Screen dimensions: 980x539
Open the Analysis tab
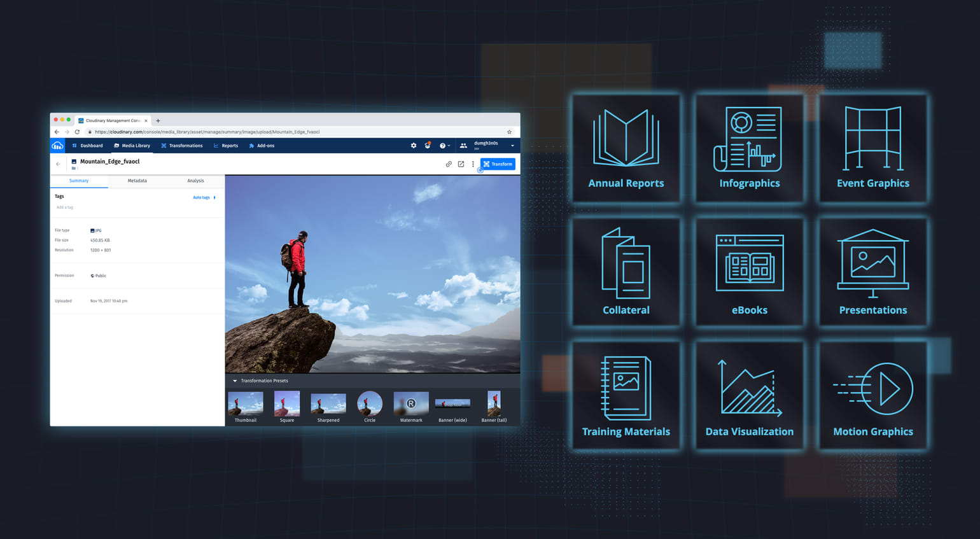(196, 181)
